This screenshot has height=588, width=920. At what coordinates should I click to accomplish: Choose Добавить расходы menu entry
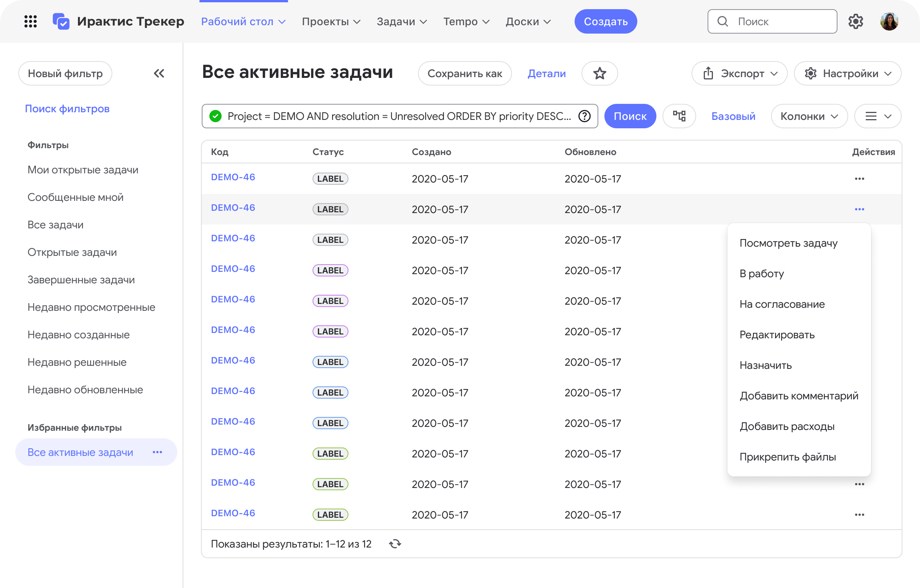799,426
